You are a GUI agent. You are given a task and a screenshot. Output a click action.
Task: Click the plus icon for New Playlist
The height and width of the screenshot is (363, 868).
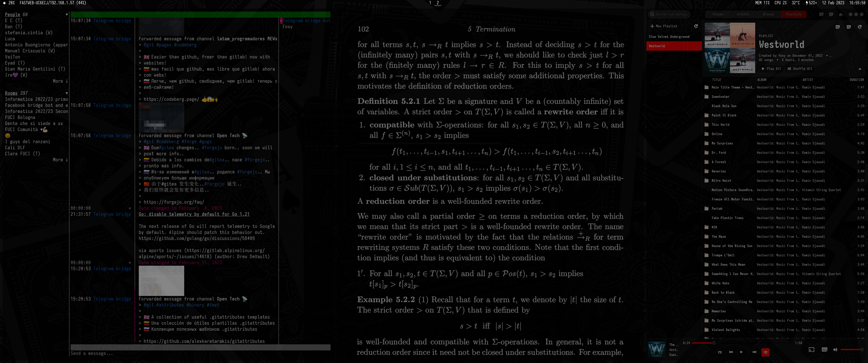(x=652, y=26)
